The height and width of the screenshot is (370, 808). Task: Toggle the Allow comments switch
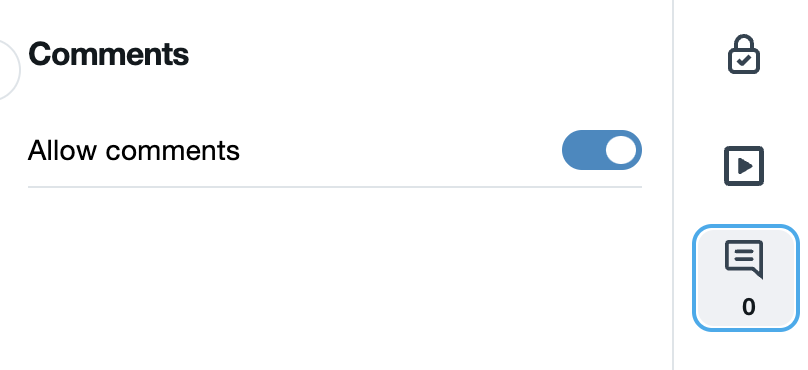point(601,150)
